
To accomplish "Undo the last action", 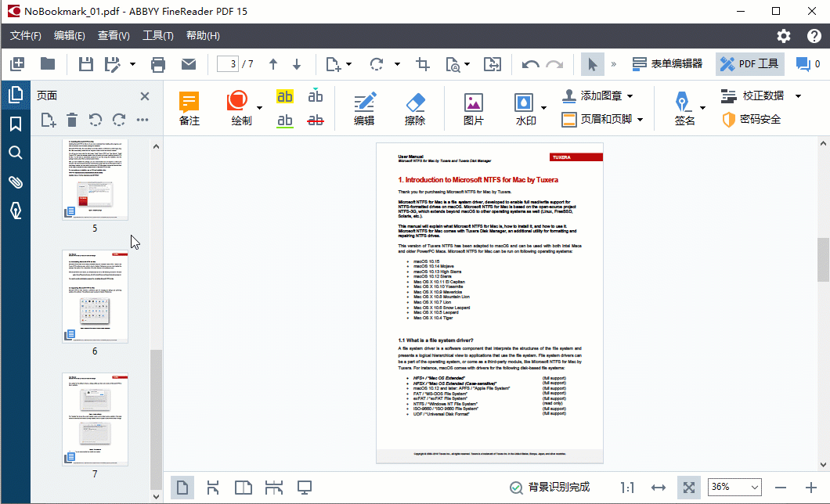I will pyautogui.click(x=530, y=64).
